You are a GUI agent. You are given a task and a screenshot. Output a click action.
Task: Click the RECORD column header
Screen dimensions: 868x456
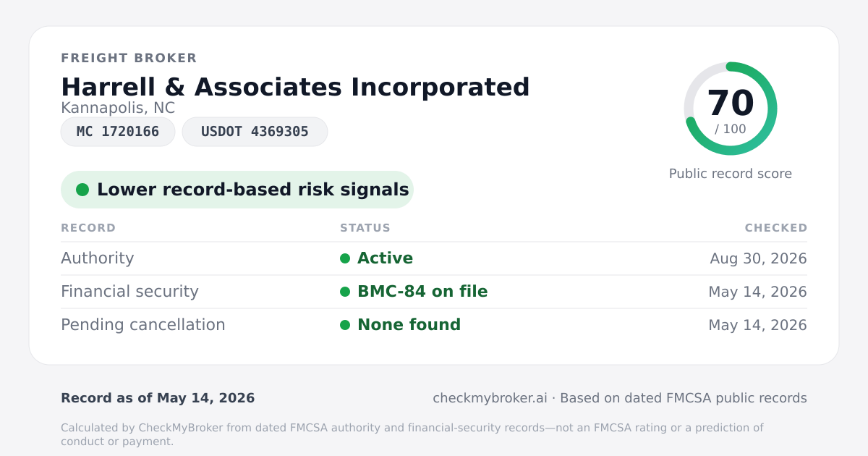pos(88,228)
